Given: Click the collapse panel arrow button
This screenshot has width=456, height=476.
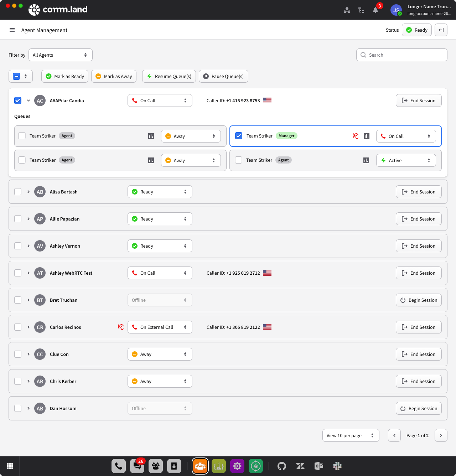Looking at the screenshot, I should point(441,30).
